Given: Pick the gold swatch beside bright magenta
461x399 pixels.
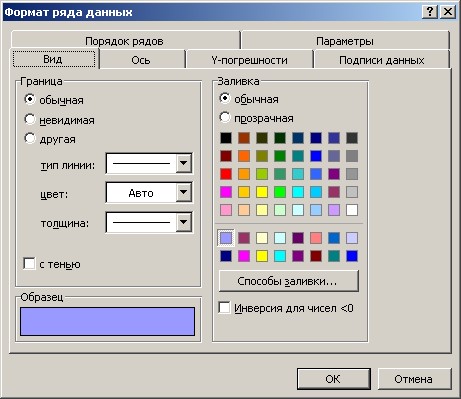Looking at the screenshot, I should [x=244, y=192].
